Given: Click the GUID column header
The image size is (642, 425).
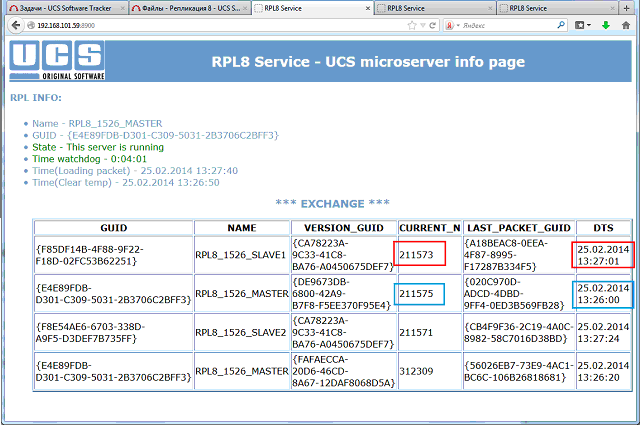Looking at the screenshot, I should click(114, 228).
